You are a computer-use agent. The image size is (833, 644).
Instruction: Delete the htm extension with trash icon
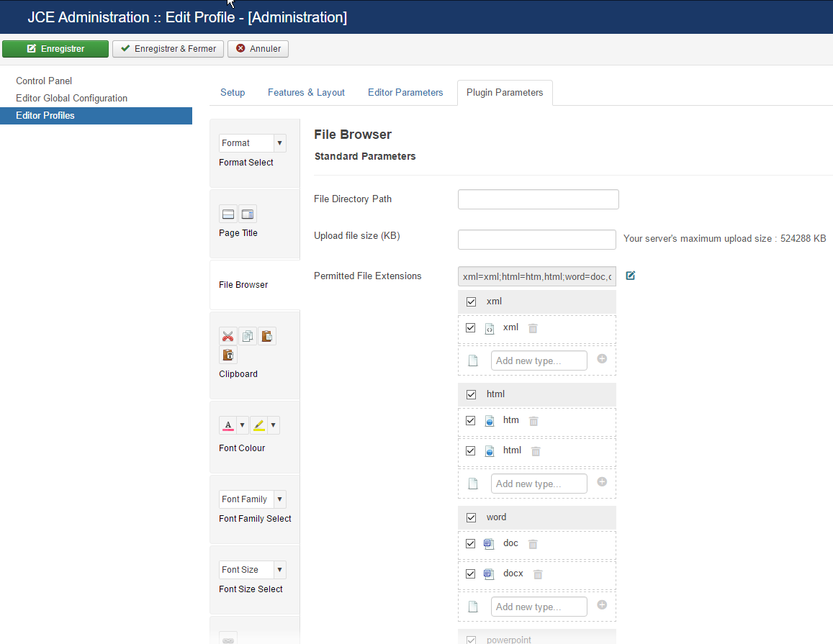coord(534,421)
